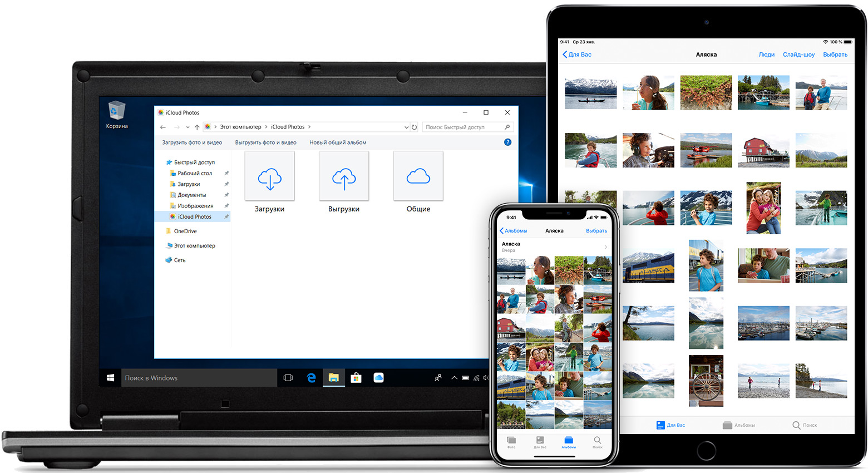Create Новый общий альбом
Screen dimensions: 868x473
click(x=338, y=142)
